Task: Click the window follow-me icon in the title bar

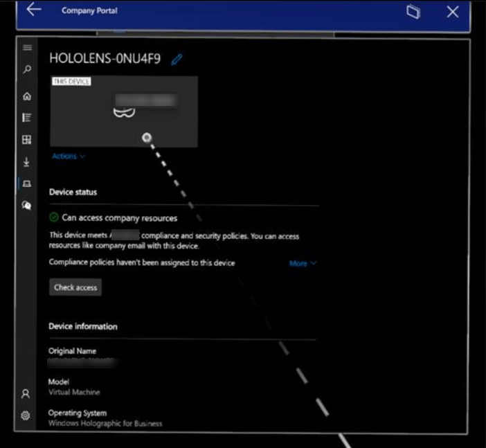Action: 413,12
